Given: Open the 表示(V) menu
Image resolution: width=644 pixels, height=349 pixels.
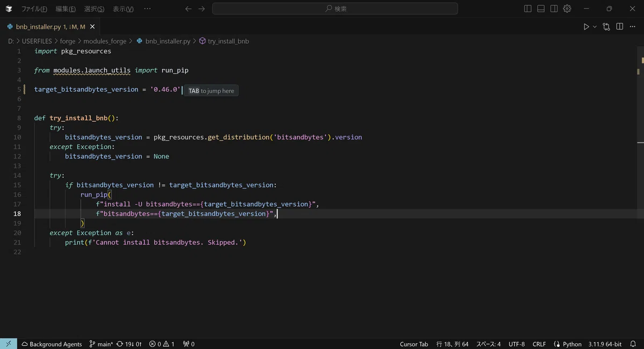Looking at the screenshot, I should point(123,9).
